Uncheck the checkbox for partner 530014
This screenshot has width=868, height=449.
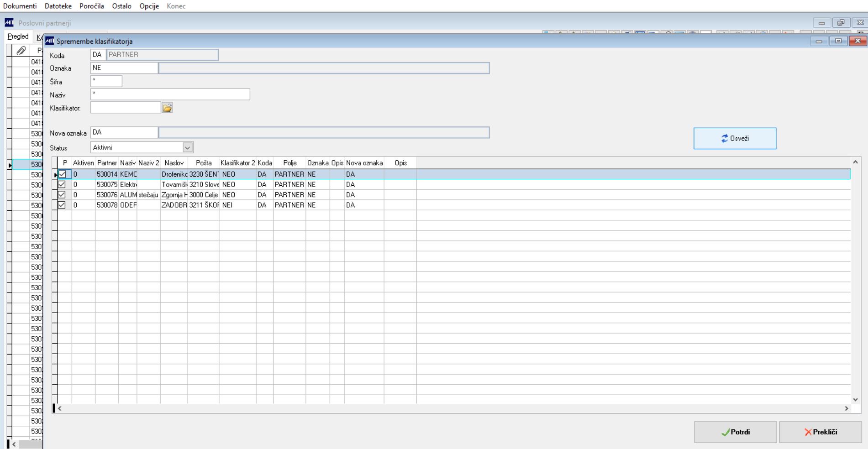(x=62, y=174)
